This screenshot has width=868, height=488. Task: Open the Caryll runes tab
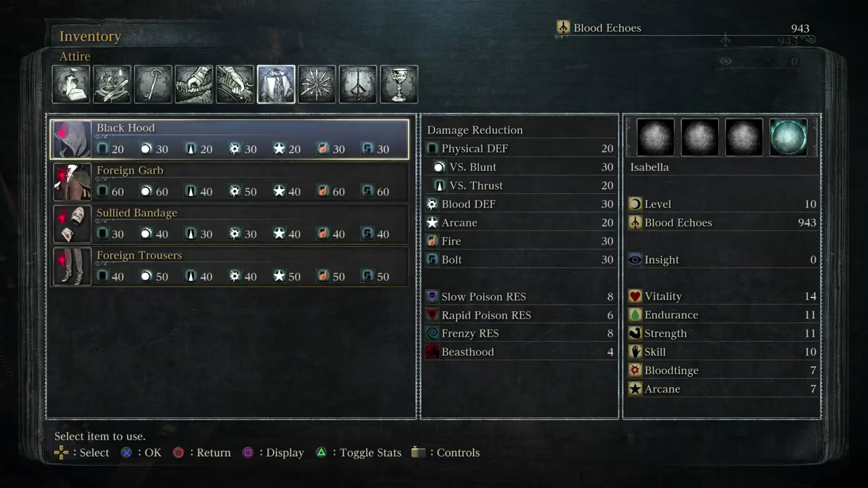(358, 84)
